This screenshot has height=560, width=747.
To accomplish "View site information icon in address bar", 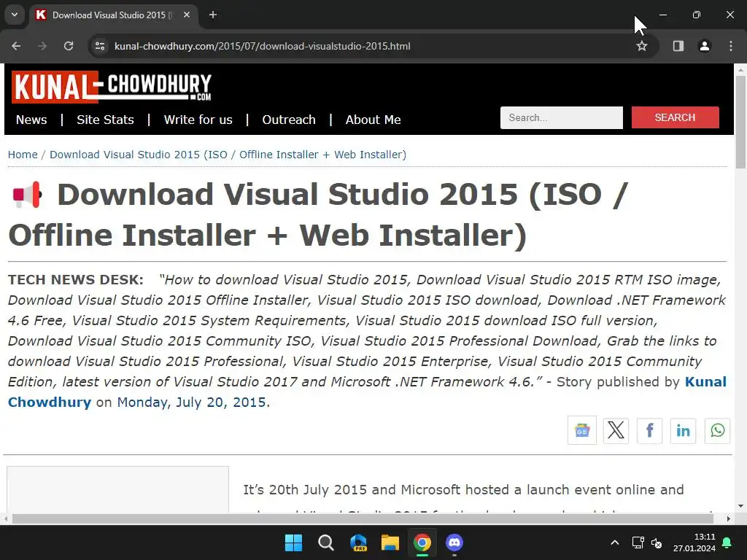I will point(100,46).
